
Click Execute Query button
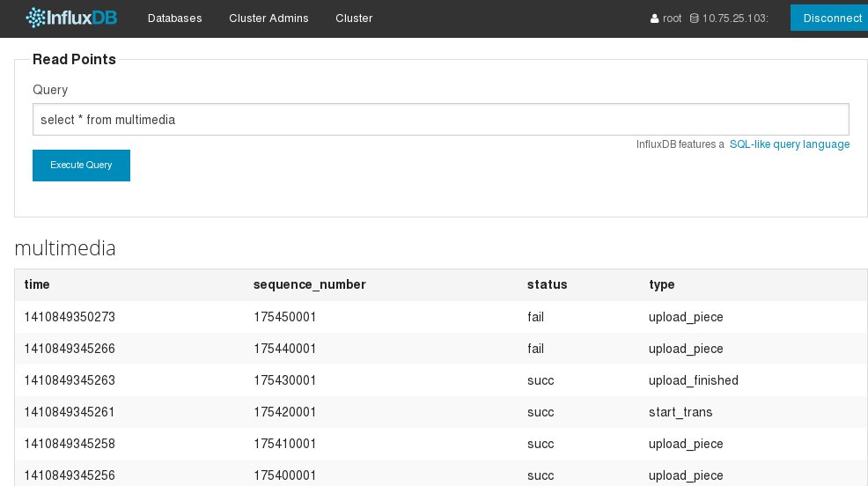click(x=81, y=165)
